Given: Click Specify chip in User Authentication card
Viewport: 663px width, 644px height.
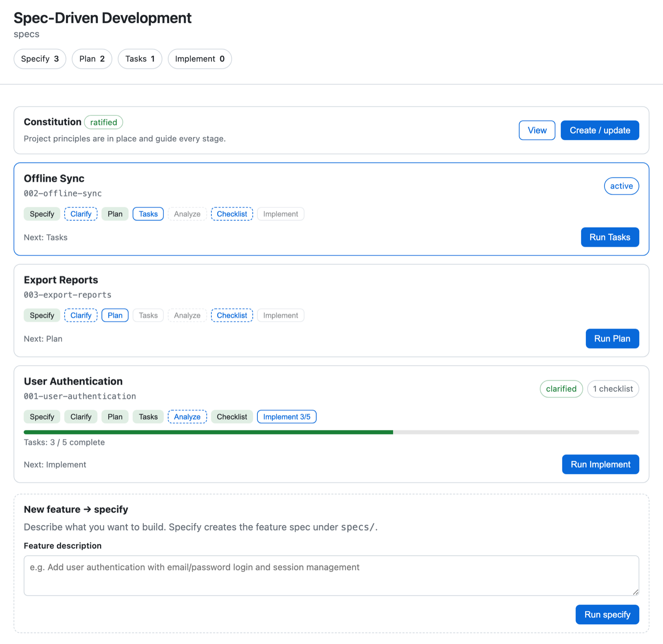Looking at the screenshot, I should pyautogui.click(x=42, y=417).
